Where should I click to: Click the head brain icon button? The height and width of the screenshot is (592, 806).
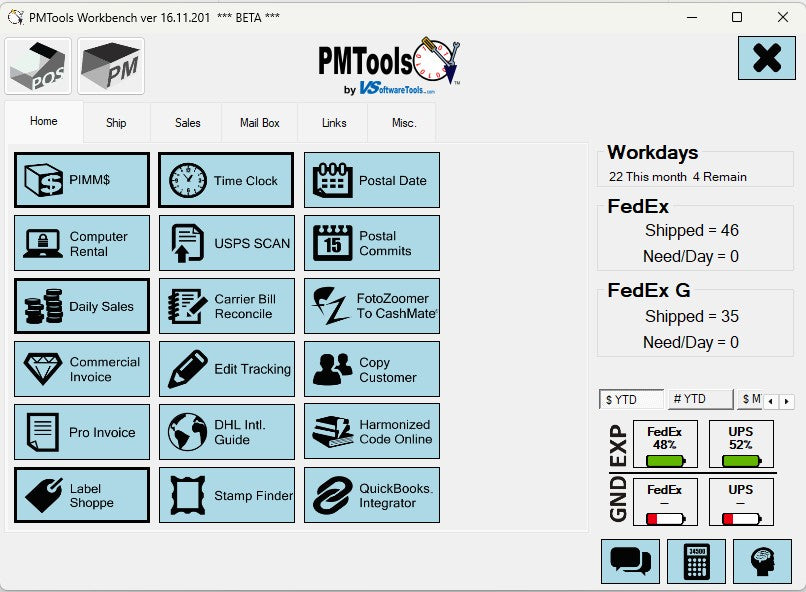point(762,561)
